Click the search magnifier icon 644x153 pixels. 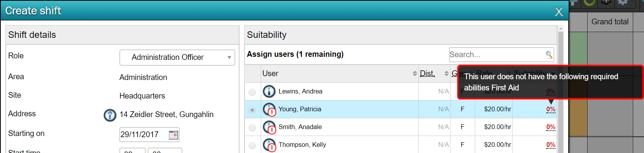point(549,55)
